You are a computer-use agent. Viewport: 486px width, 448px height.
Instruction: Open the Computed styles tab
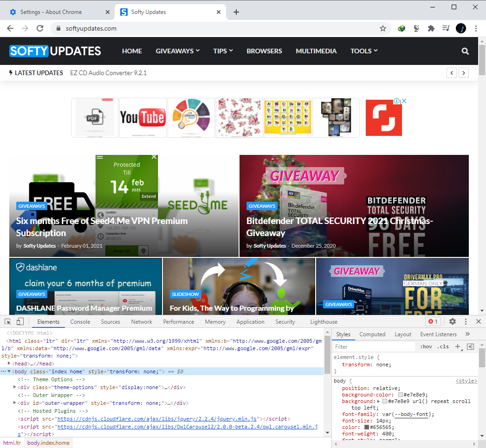[x=372, y=334]
